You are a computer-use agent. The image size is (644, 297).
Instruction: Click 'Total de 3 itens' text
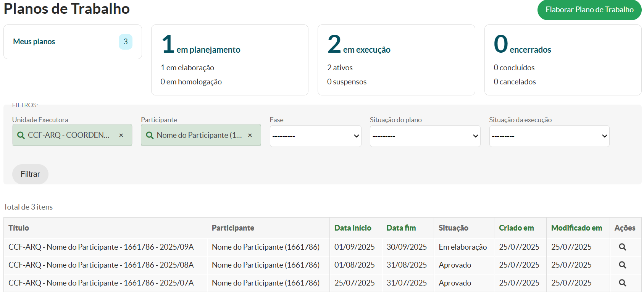(28, 207)
